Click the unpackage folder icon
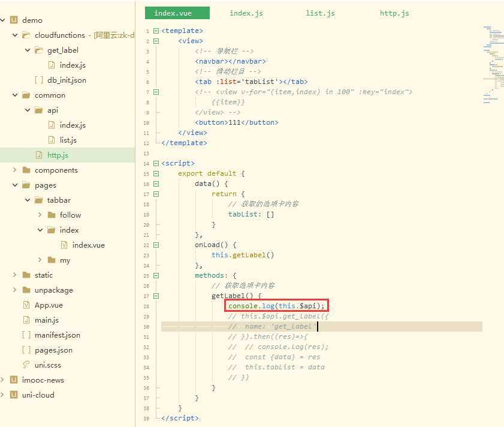Screen dimensions: 504x427 pos(26,290)
